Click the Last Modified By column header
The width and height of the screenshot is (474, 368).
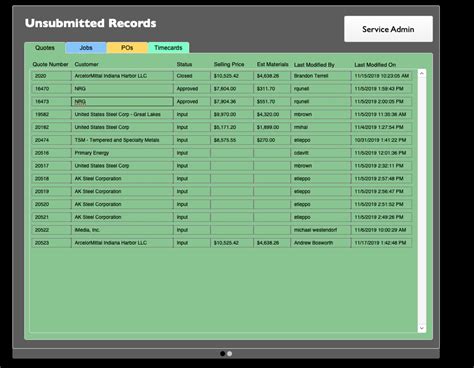tap(314, 65)
